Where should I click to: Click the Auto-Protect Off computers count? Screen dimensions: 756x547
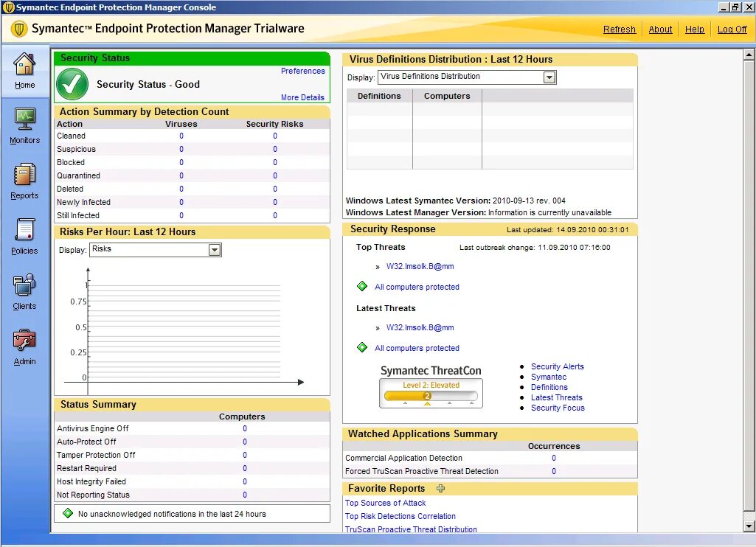(x=244, y=442)
